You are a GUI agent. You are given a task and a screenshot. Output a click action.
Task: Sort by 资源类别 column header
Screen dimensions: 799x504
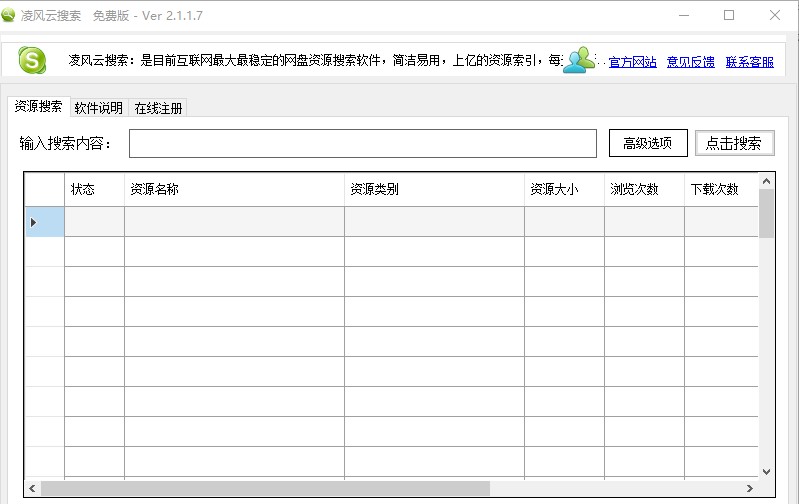pyautogui.click(x=435, y=190)
